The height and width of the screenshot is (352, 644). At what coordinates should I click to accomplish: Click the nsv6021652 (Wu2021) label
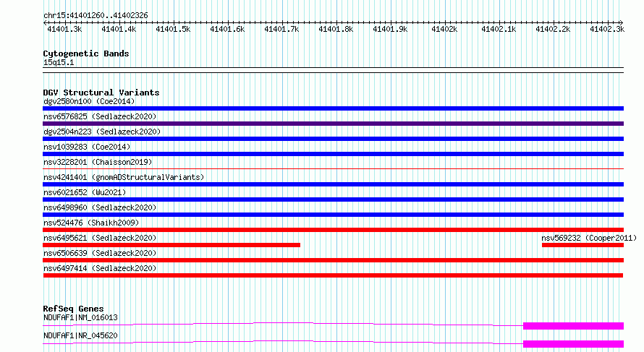[85, 192]
